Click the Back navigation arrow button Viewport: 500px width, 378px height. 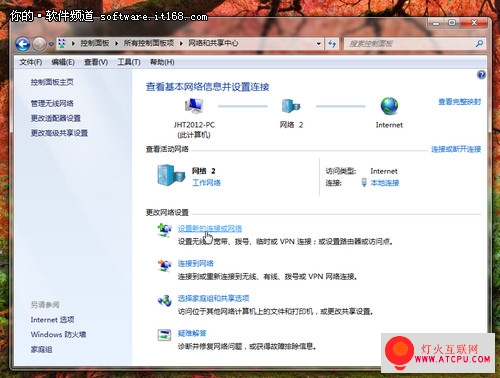[x=23, y=44]
